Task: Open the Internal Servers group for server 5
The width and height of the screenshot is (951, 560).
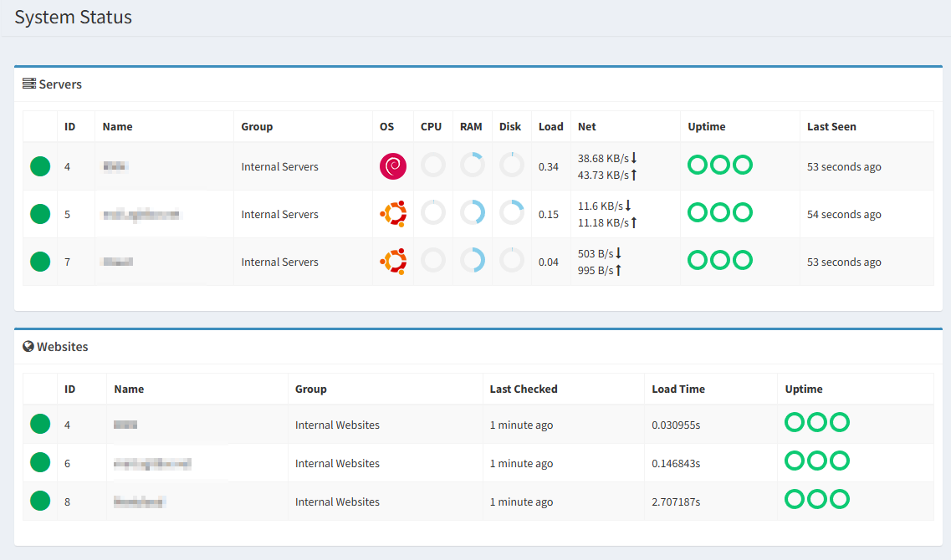Action: [279, 214]
